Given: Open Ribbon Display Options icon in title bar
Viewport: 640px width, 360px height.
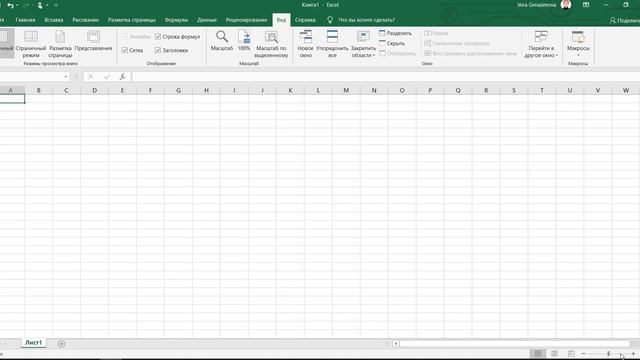Looking at the screenshot, I should [586, 5].
